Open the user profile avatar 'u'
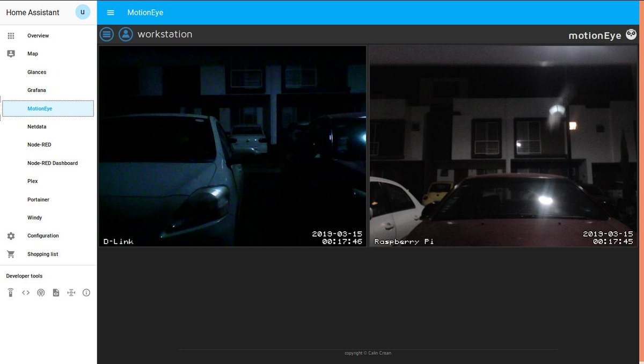The height and width of the screenshot is (364, 644). 83,12
